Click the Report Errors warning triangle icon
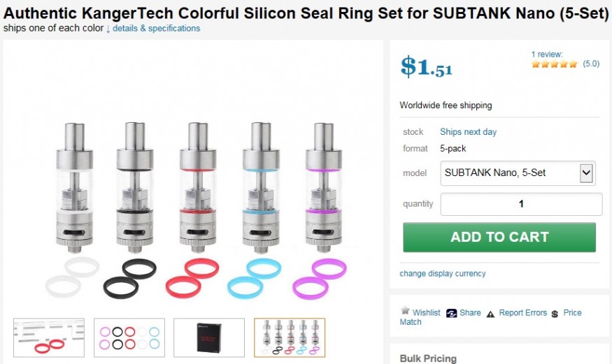 [x=491, y=314]
